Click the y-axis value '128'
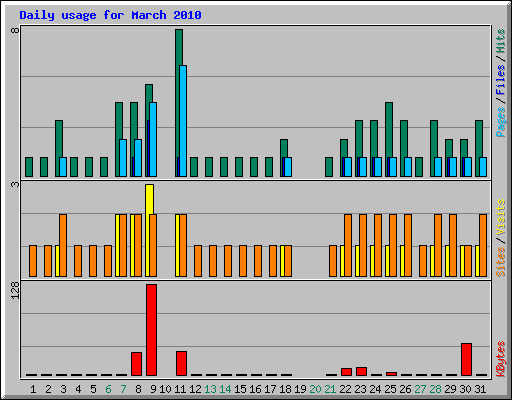512x400 pixels. click(15, 290)
